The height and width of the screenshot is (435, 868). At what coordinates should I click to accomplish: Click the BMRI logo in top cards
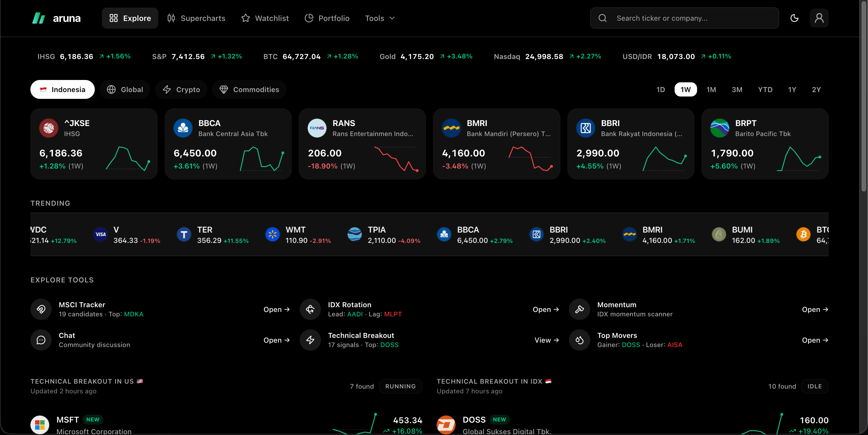coord(451,128)
